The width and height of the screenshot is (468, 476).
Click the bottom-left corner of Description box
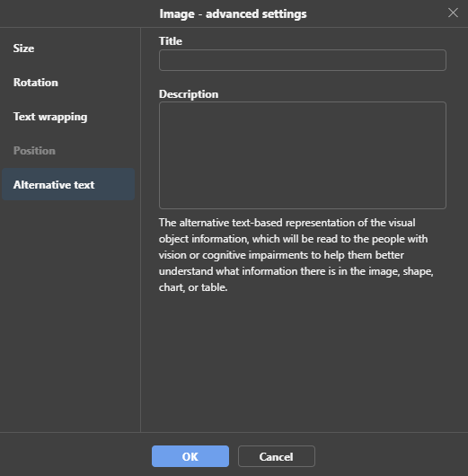click(x=161, y=207)
